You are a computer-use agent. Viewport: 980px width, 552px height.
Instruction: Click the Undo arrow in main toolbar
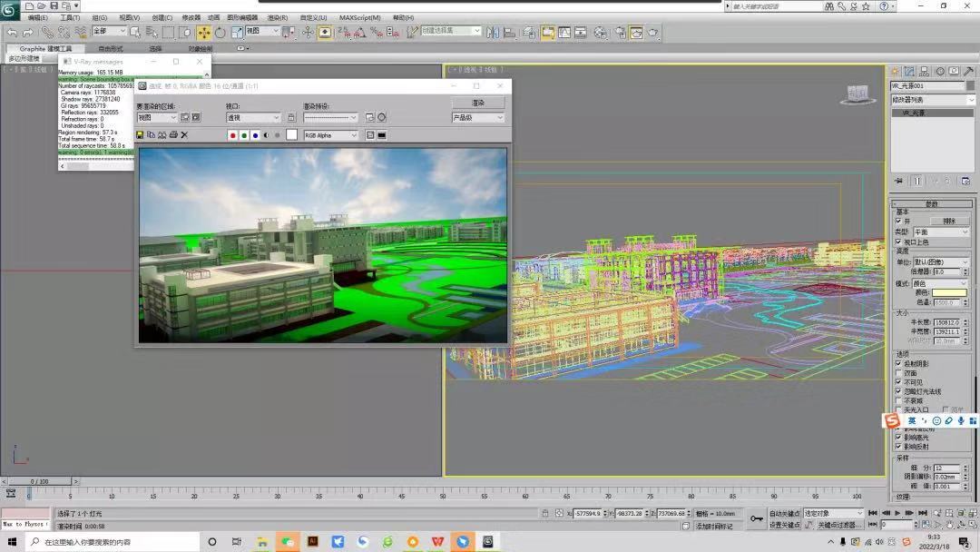pos(12,33)
